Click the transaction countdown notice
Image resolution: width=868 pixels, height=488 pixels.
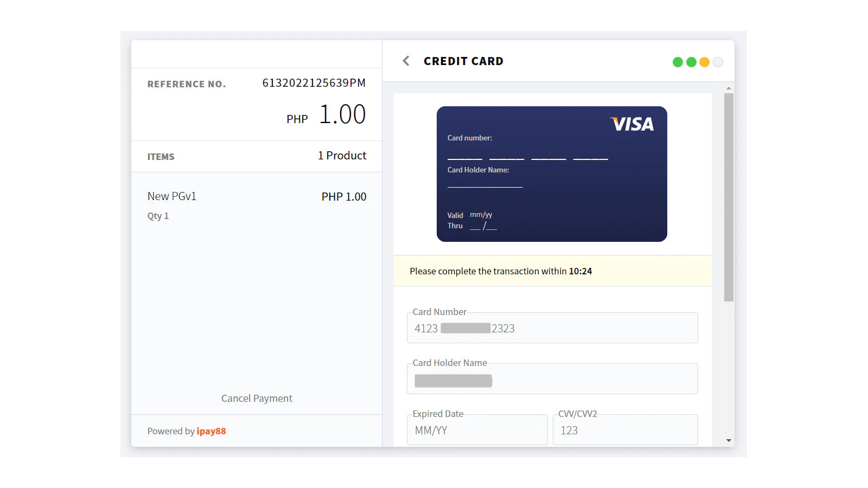point(552,271)
